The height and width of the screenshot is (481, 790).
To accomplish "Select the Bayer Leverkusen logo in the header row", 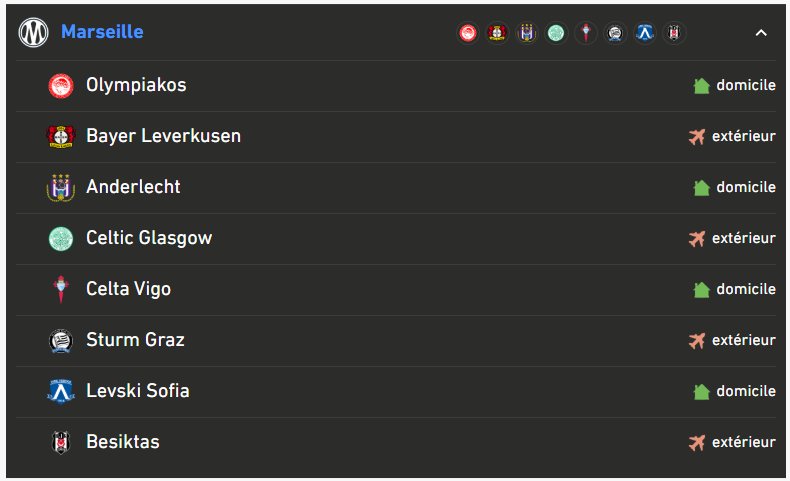I will pos(497,33).
